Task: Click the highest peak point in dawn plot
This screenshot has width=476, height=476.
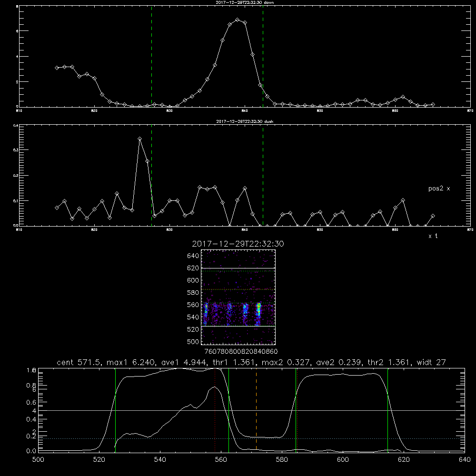Action: point(238,20)
